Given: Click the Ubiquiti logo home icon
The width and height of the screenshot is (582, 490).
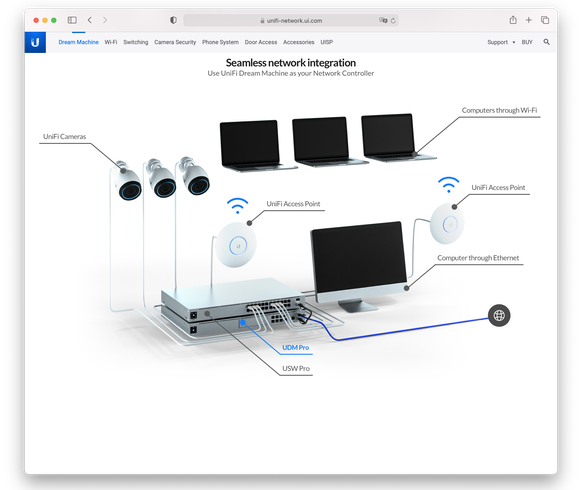Looking at the screenshot, I should tap(35, 42).
